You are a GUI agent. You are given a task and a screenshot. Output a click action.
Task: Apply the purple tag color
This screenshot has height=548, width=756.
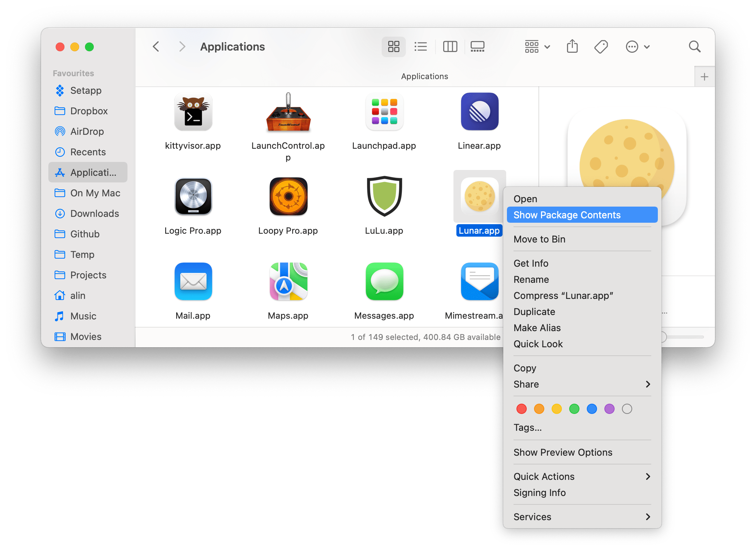tap(609, 409)
